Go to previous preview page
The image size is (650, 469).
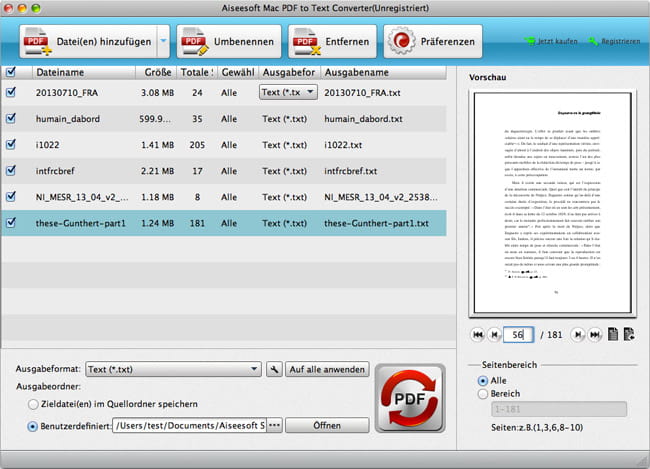click(494, 335)
